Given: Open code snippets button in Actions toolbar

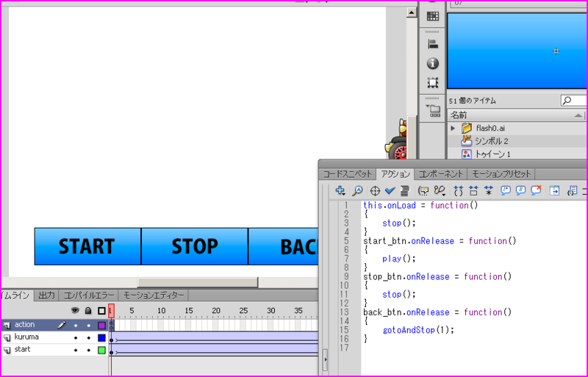Looking at the screenshot, I should (573, 191).
